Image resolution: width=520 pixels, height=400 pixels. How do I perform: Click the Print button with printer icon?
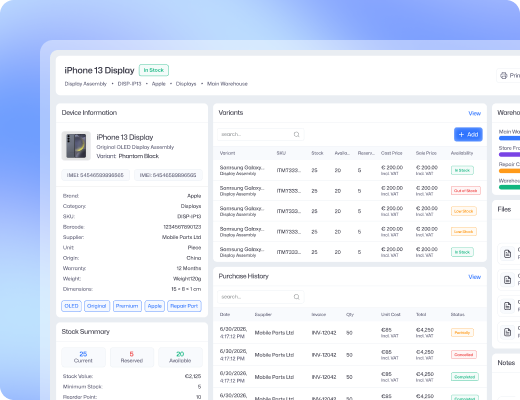coord(509,76)
